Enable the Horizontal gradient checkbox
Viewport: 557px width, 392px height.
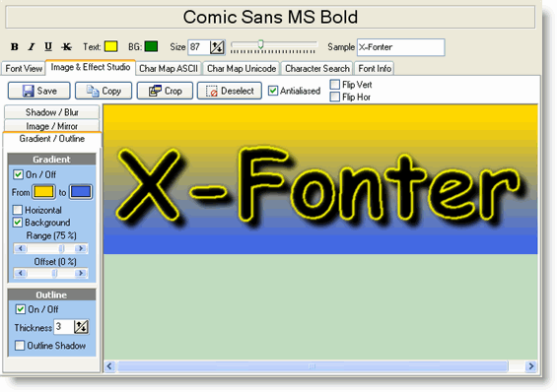18,210
